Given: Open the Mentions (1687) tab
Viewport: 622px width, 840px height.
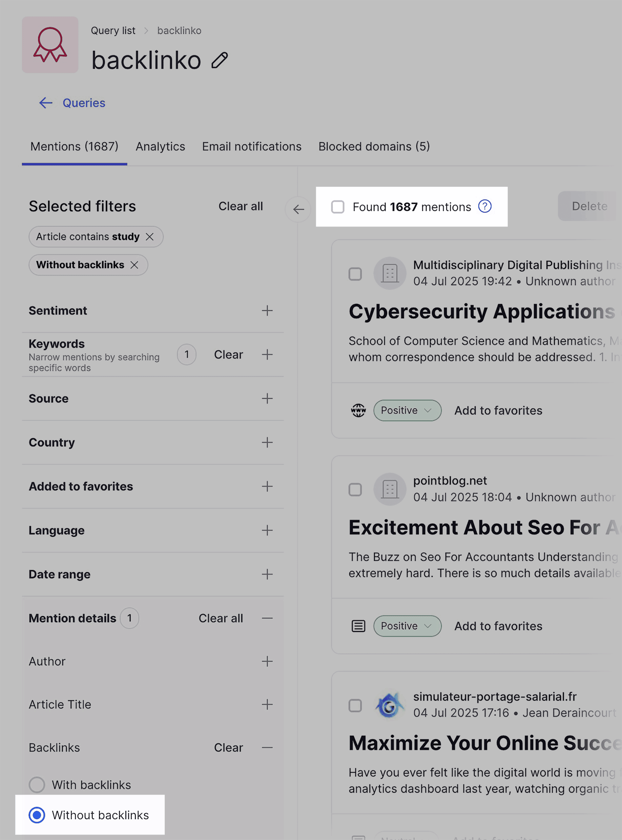Looking at the screenshot, I should click(x=74, y=146).
